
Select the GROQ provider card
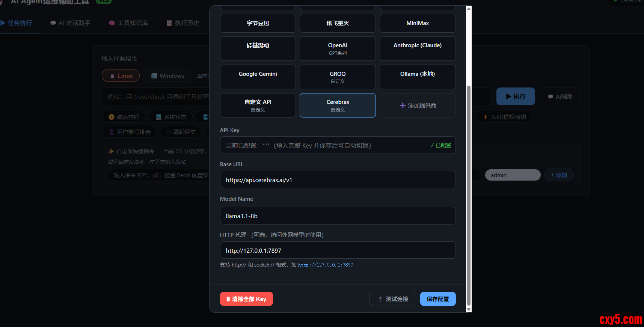pos(338,77)
